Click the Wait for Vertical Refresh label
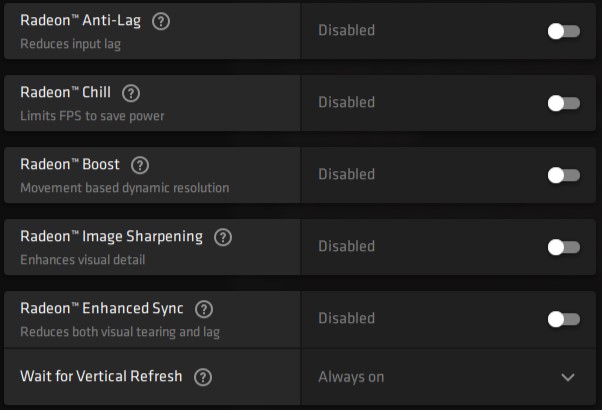Screen dimensions: 602x410 click(101, 376)
